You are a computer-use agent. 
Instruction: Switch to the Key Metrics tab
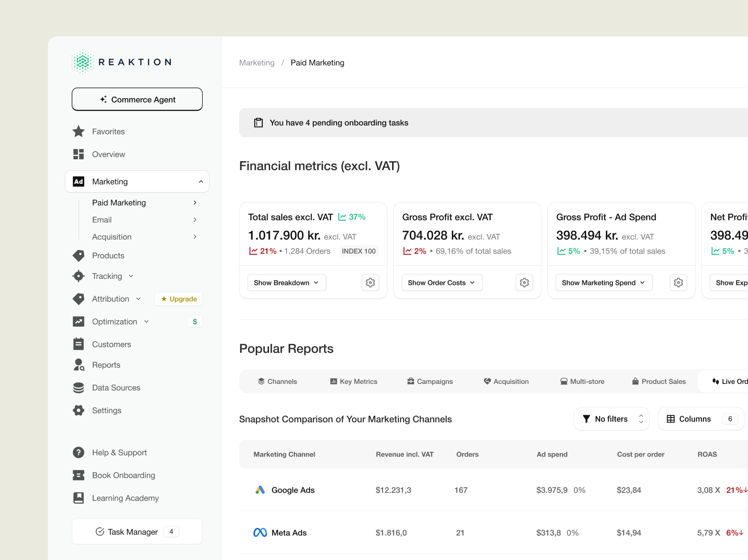pyautogui.click(x=354, y=381)
